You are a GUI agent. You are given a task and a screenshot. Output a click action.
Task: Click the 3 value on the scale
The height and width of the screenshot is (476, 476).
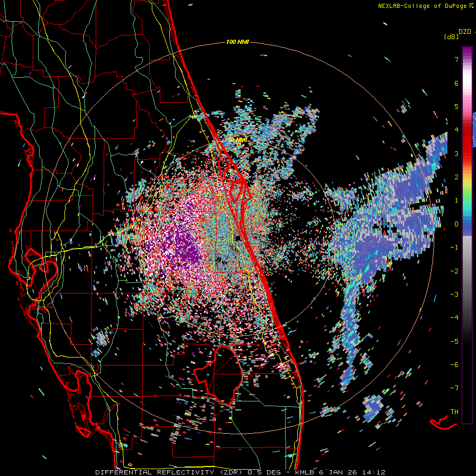456,153
